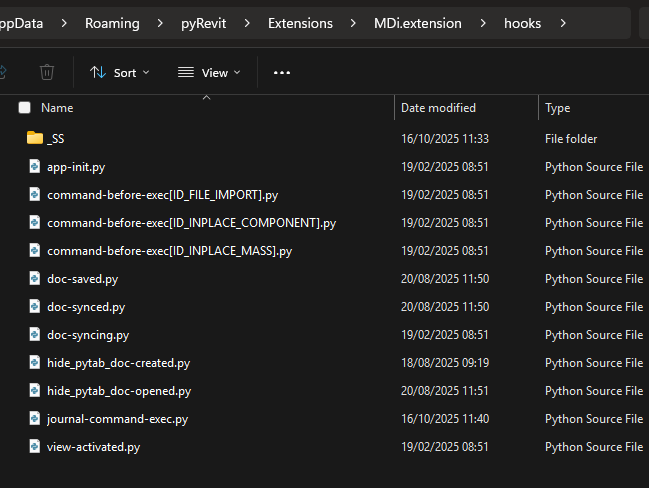Select command-before-exec[ID_INPLACE_COMPONENT].py file name
Screen dimensions: 649x488
coord(192,223)
